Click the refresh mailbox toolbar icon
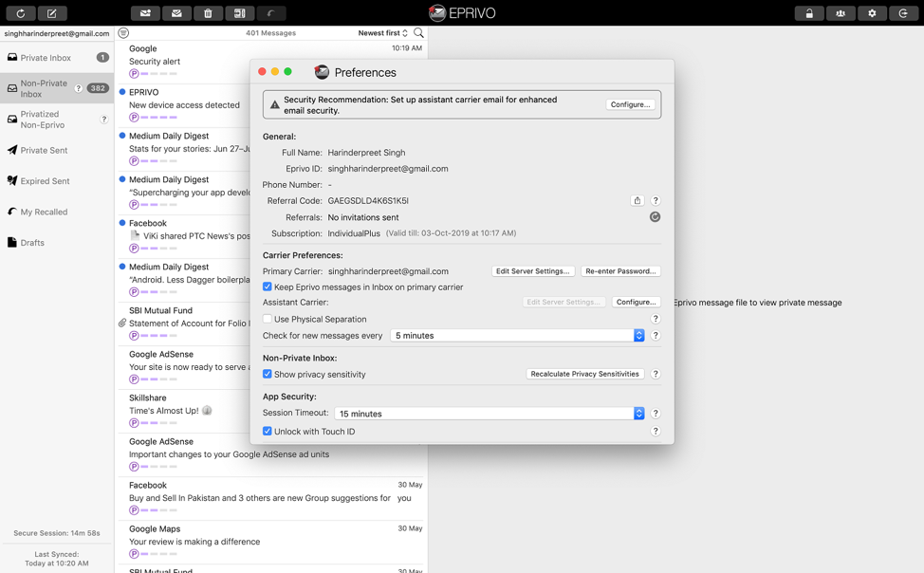The width and height of the screenshot is (924, 573). [21, 13]
